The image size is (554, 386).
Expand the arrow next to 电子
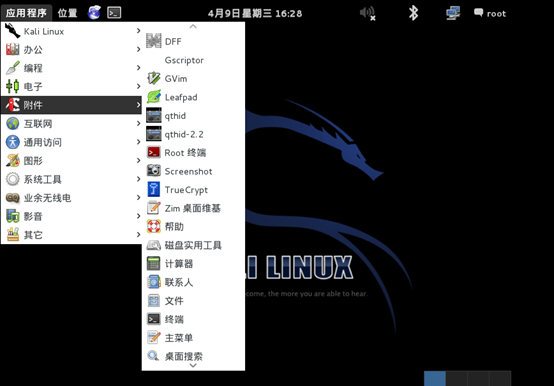click(x=138, y=86)
